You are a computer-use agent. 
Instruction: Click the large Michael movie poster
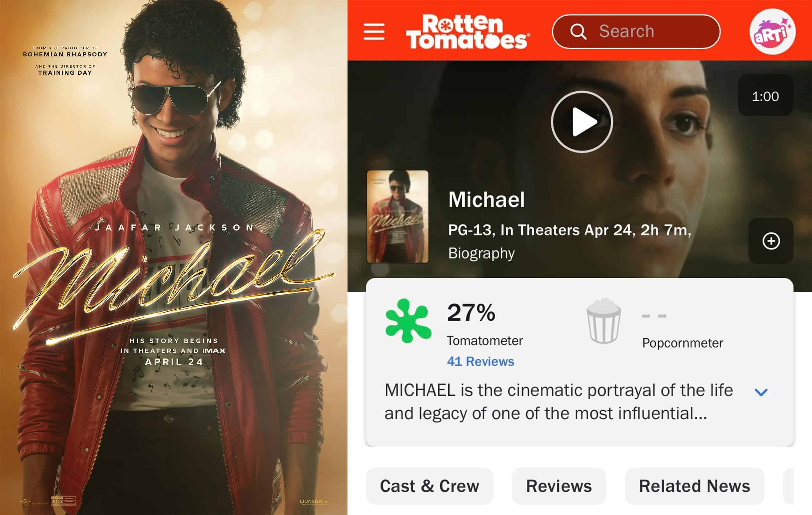tap(174, 257)
